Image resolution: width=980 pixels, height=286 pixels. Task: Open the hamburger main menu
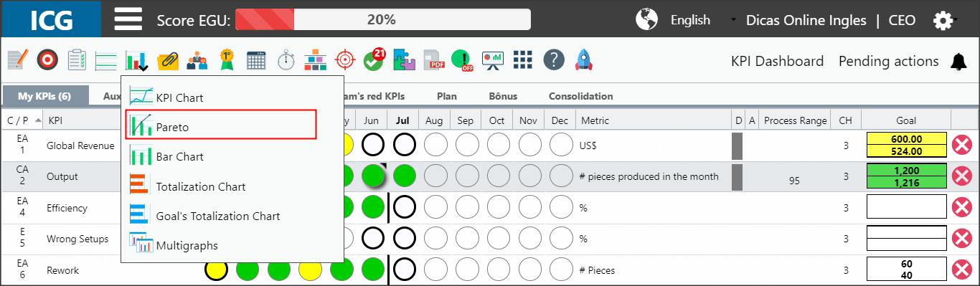(128, 19)
